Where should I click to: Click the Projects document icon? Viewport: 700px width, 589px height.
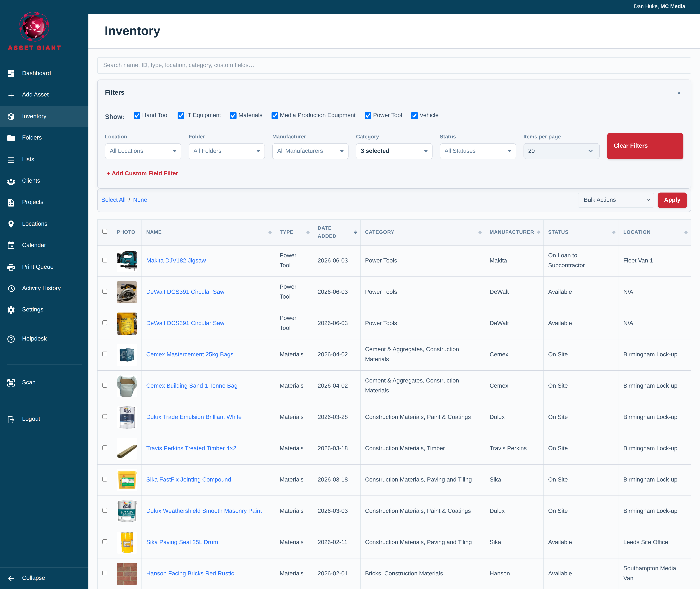[11, 202]
